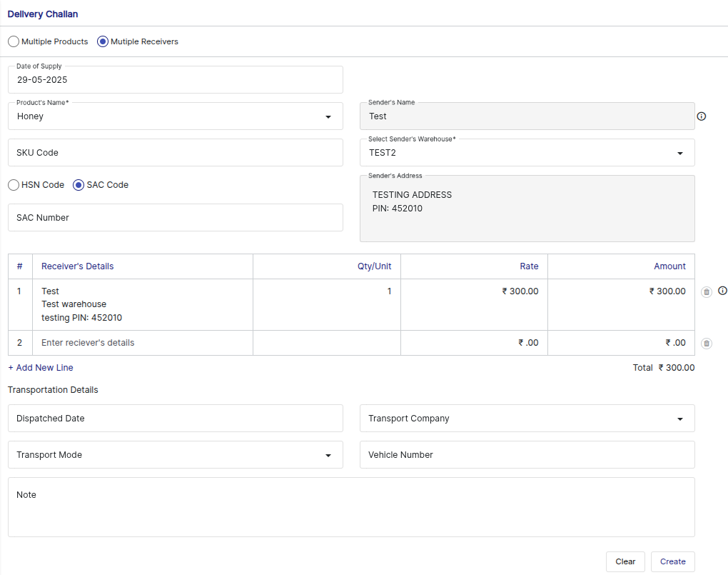Click the Clear button
Viewport: 728px width, 575px height.
point(625,561)
